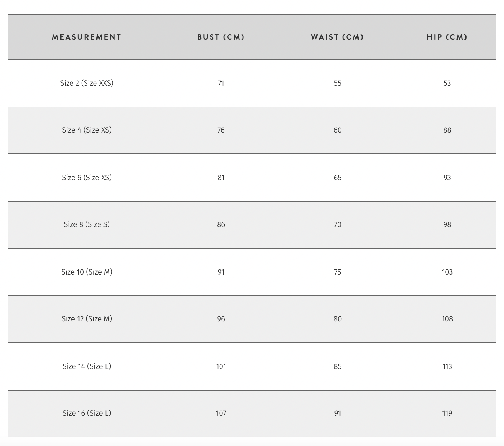The width and height of the screenshot is (504, 446).
Task: Click the Size 6 (Size XS) row label
Action: tap(86, 178)
